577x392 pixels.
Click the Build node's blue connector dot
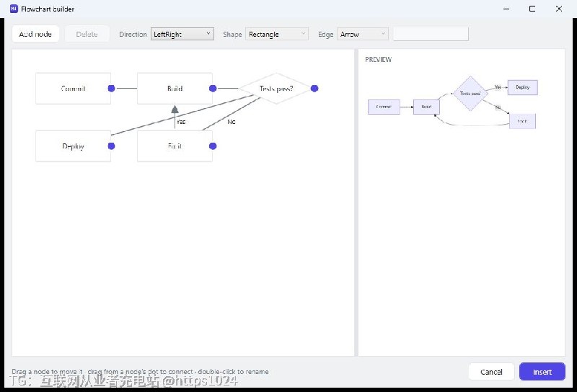(213, 88)
